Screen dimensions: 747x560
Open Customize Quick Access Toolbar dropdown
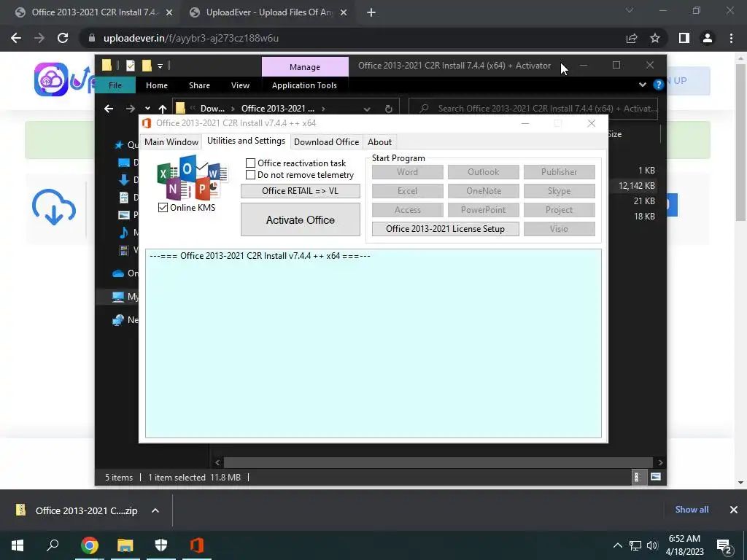pos(160,66)
